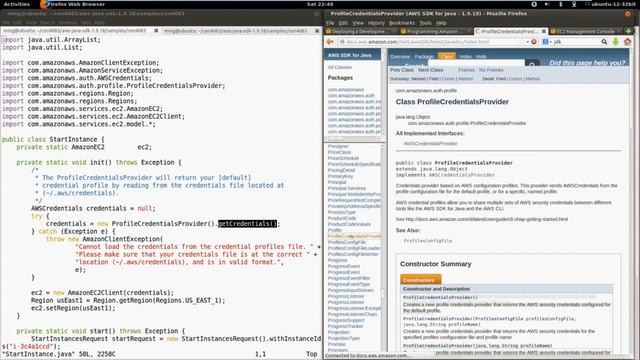This screenshot has width=640, height=360.
Task: Switch to EC2 Management Console tab
Action: (586, 31)
